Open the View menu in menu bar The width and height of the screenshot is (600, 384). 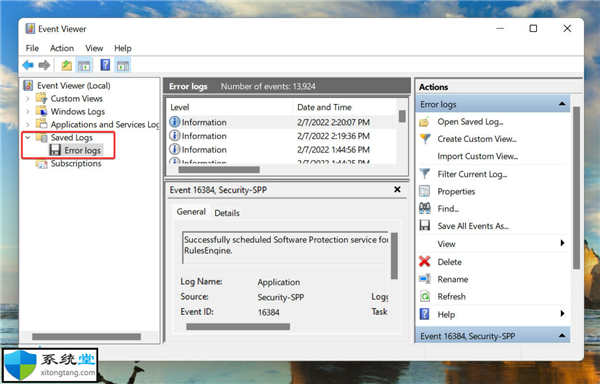tap(94, 48)
